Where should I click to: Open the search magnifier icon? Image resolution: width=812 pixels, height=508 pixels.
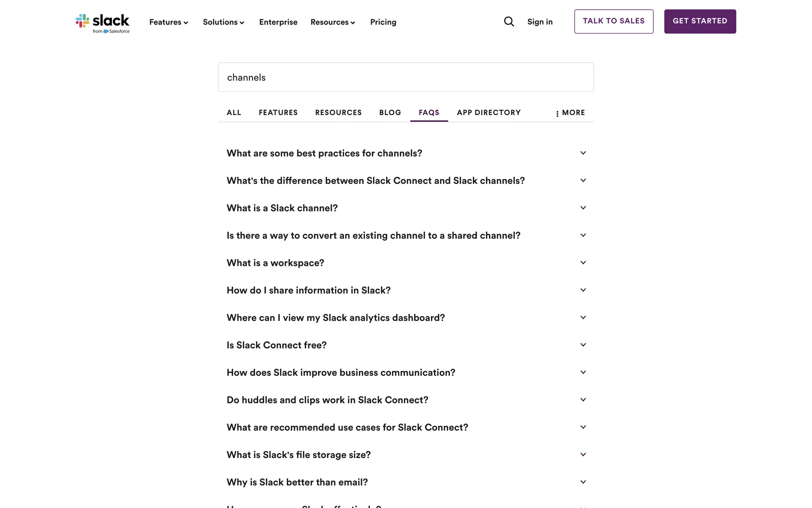509,22
